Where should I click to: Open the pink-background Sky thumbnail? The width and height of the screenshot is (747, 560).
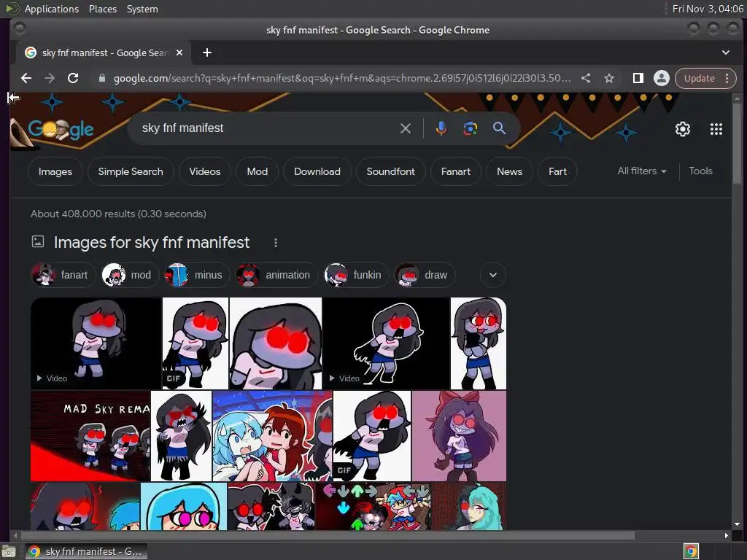pos(460,436)
